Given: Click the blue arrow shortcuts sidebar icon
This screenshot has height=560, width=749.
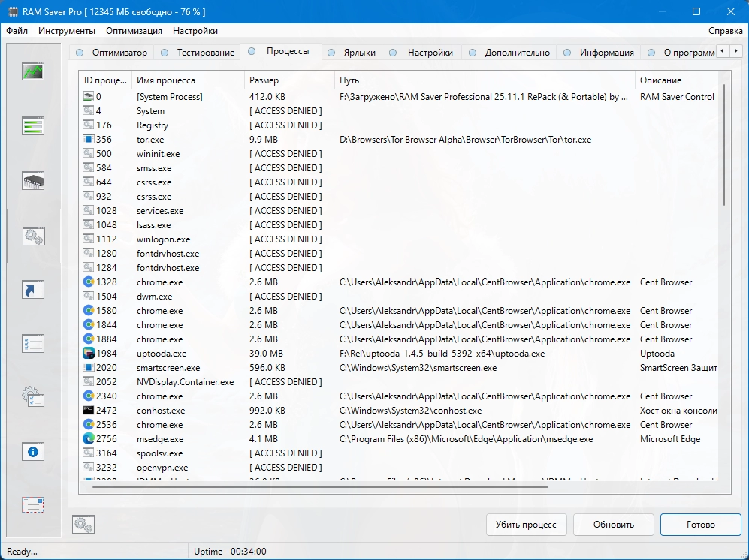Looking at the screenshot, I should point(33,290).
